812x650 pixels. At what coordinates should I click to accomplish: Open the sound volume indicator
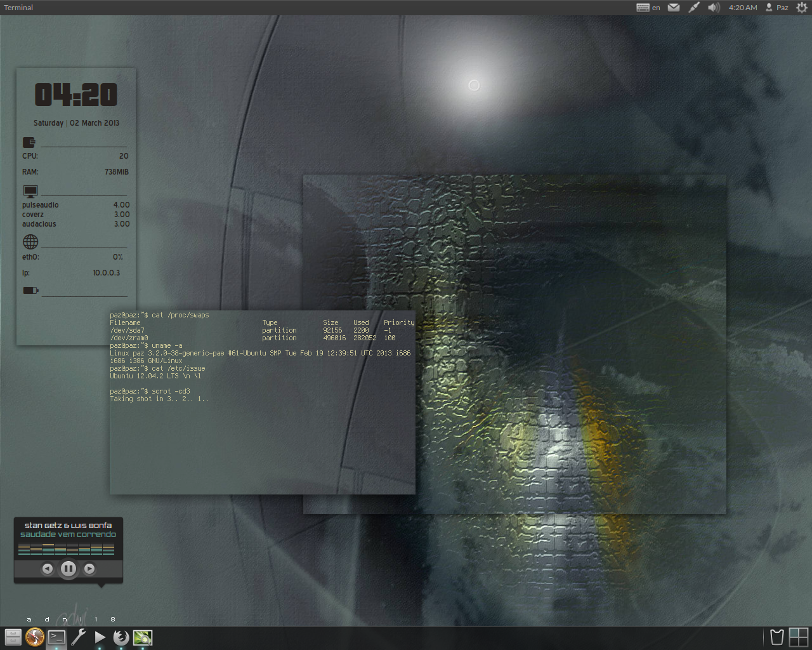[x=714, y=8]
